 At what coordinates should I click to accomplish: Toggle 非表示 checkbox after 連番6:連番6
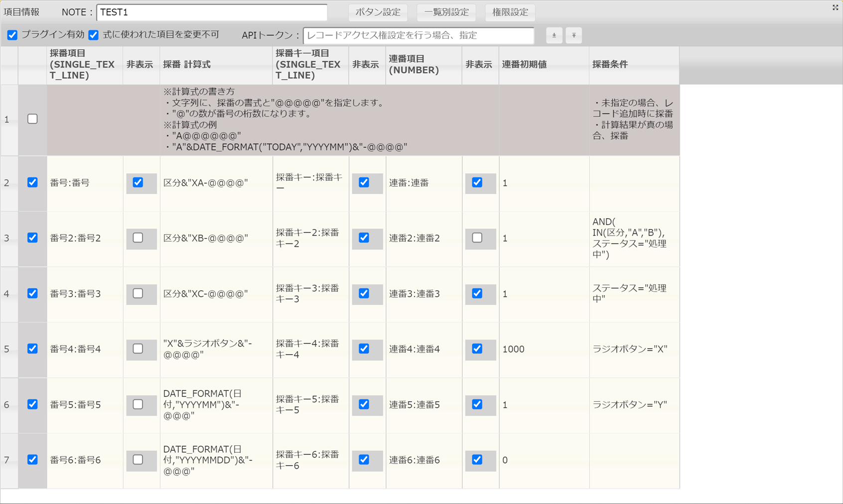(x=477, y=460)
